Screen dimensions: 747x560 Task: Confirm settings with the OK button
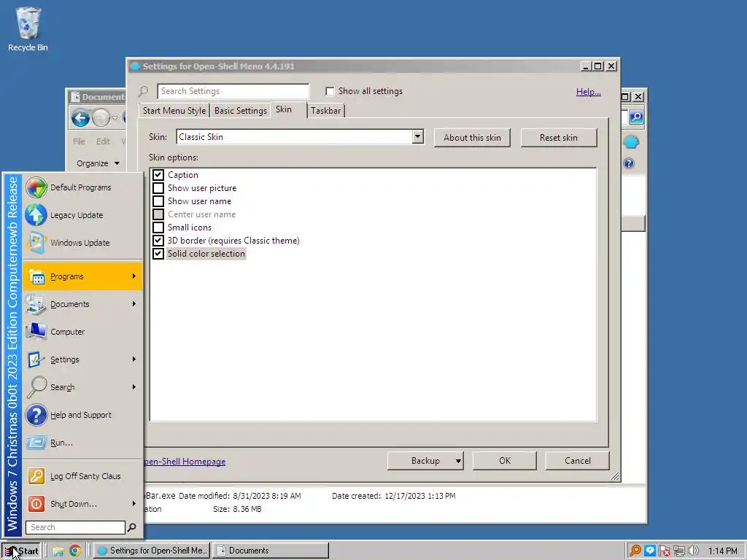point(505,461)
